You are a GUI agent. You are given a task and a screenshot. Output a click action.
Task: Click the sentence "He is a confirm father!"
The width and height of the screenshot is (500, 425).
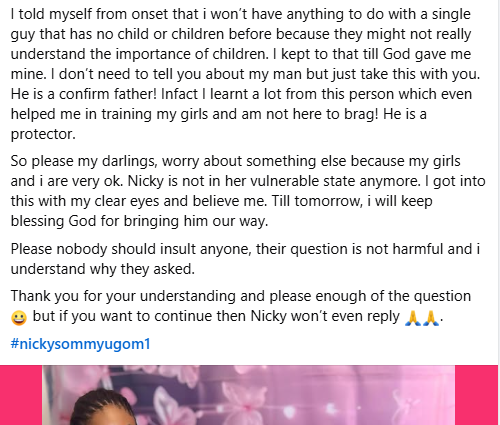(84, 94)
